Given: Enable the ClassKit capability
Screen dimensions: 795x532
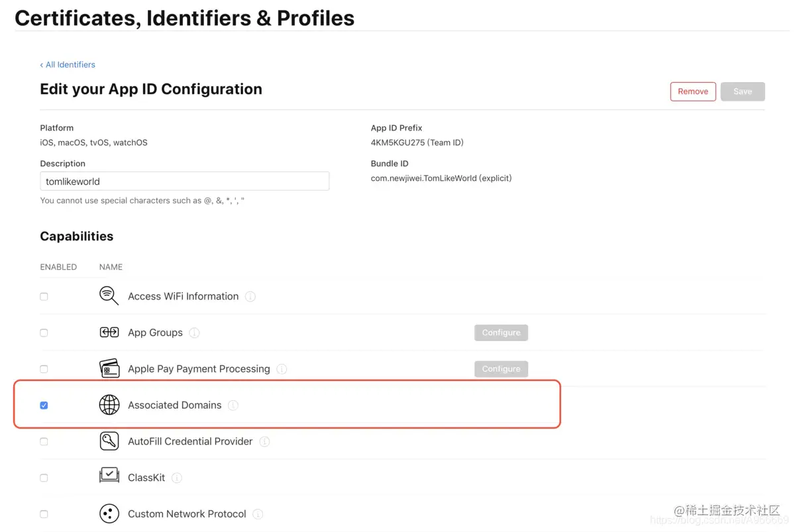Looking at the screenshot, I should point(44,477).
